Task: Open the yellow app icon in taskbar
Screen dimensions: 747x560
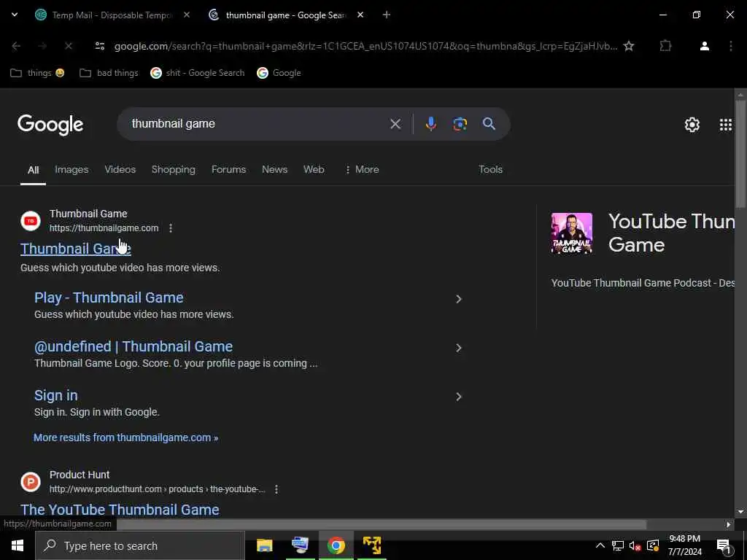Action: coord(372,545)
